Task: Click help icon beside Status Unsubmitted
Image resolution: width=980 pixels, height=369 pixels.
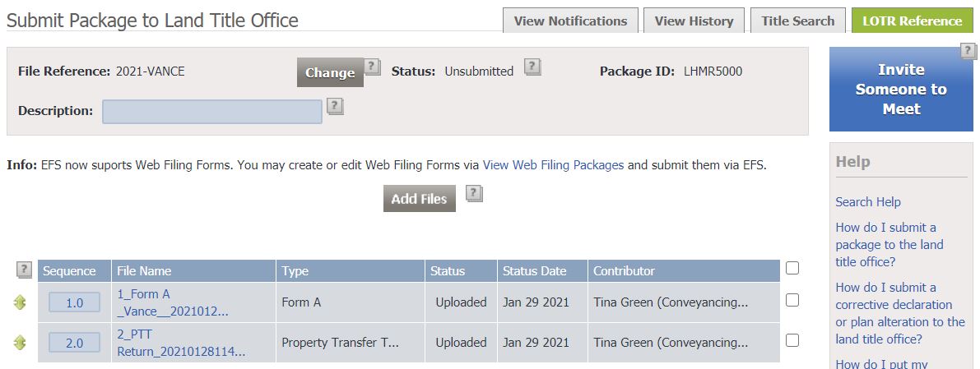Action: 532,67
